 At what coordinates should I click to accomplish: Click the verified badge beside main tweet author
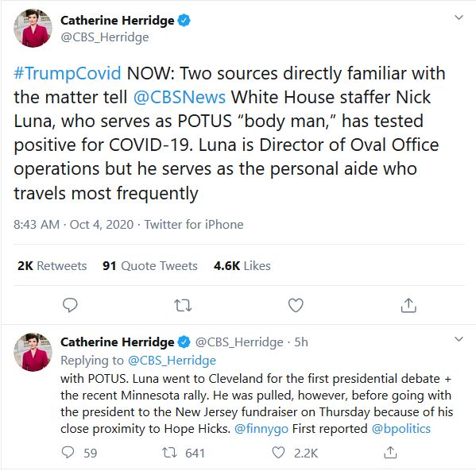[184, 21]
